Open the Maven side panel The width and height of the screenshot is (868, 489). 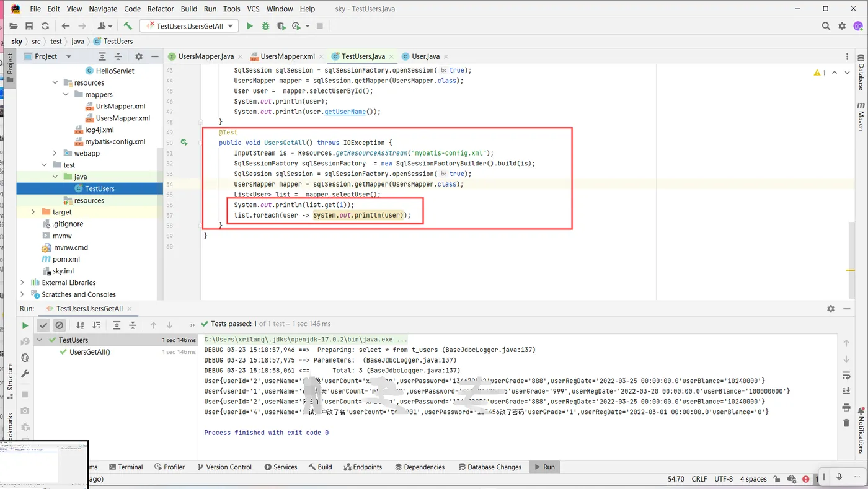[x=861, y=117]
